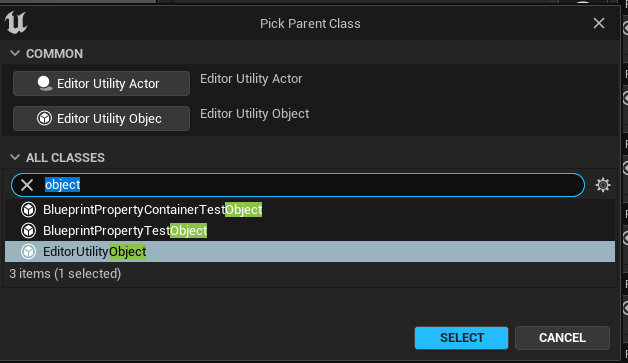Select BlueprintPropertyTestObject in the class list
628x363 pixels.
click(x=310, y=230)
